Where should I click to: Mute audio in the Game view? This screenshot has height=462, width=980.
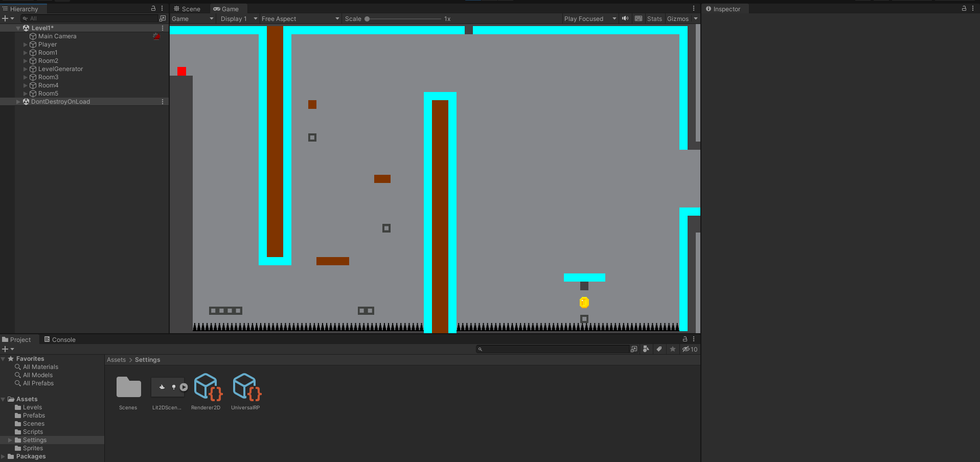coord(625,18)
